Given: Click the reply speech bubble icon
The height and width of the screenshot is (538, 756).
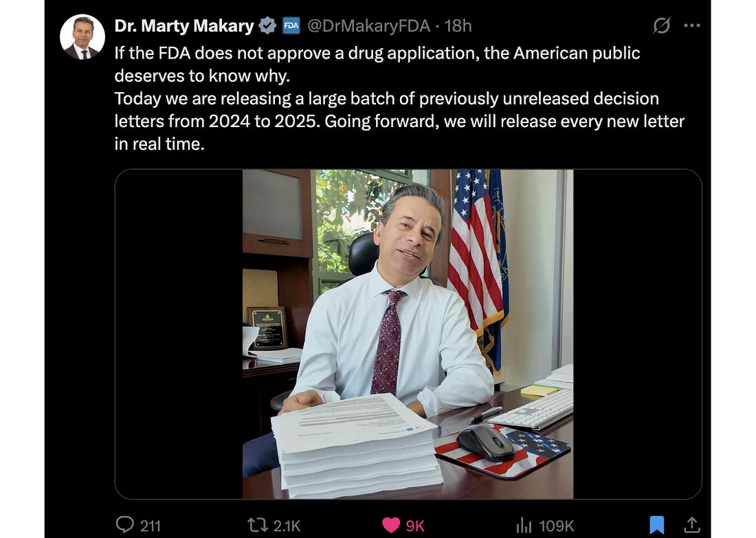Looking at the screenshot, I should pyautogui.click(x=124, y=525).
